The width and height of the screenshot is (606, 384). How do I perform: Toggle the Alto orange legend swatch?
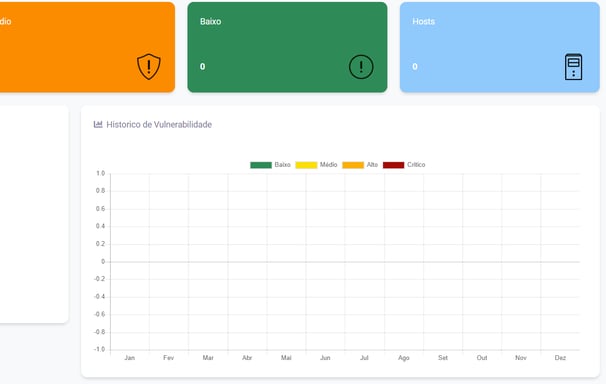[x=353, y=165]
